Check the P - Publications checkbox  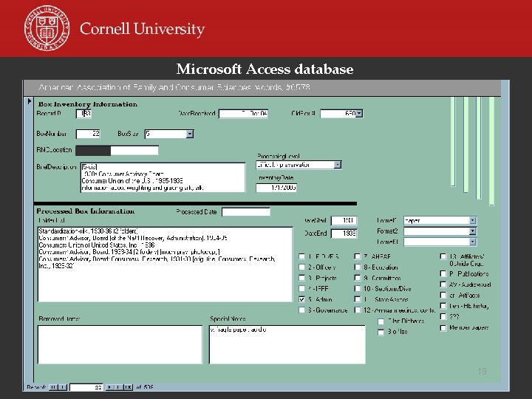click(x=443, y=273)
